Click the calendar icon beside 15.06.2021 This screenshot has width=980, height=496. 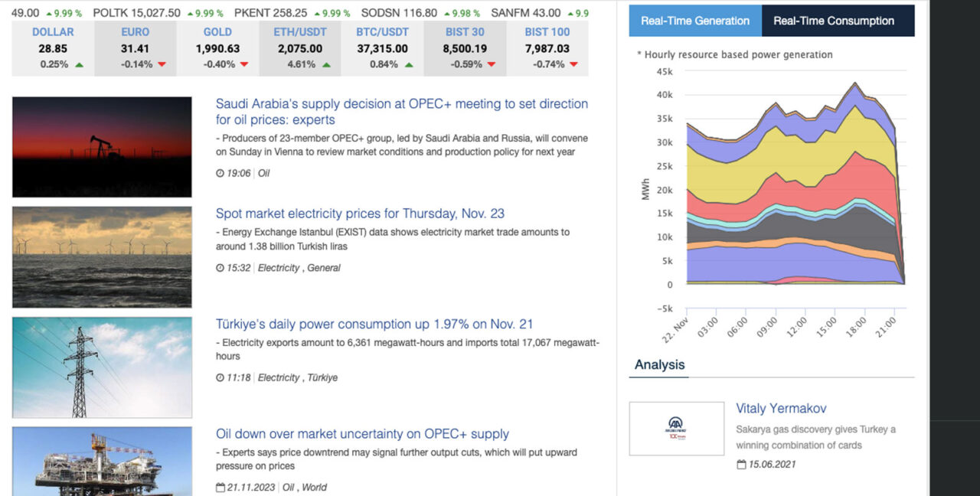741,465
